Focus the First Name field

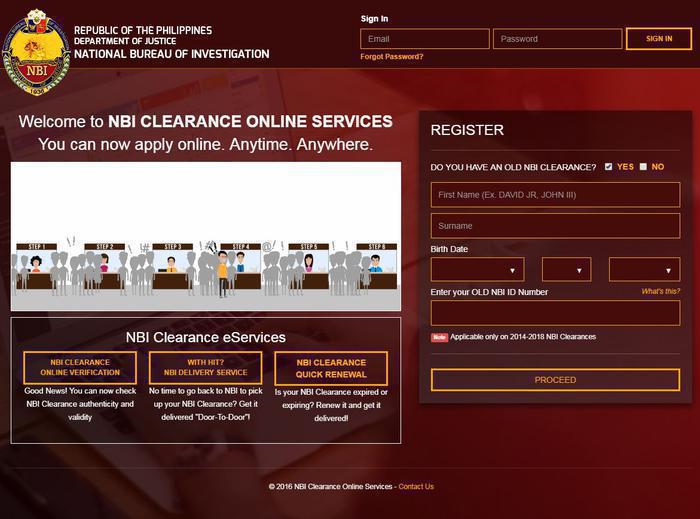[x=555, y=195]
